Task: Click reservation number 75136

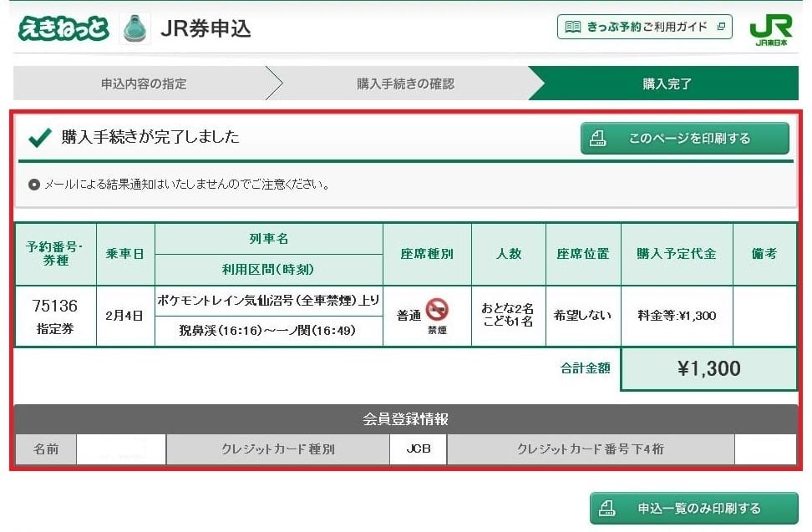Action: pos(55,306)
